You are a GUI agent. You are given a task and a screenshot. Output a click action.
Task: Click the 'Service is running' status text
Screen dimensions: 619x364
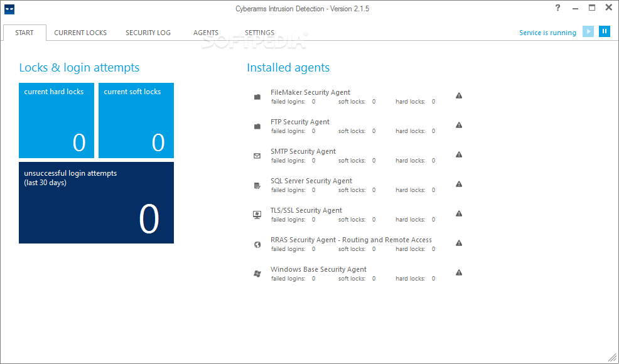(547, 33)
